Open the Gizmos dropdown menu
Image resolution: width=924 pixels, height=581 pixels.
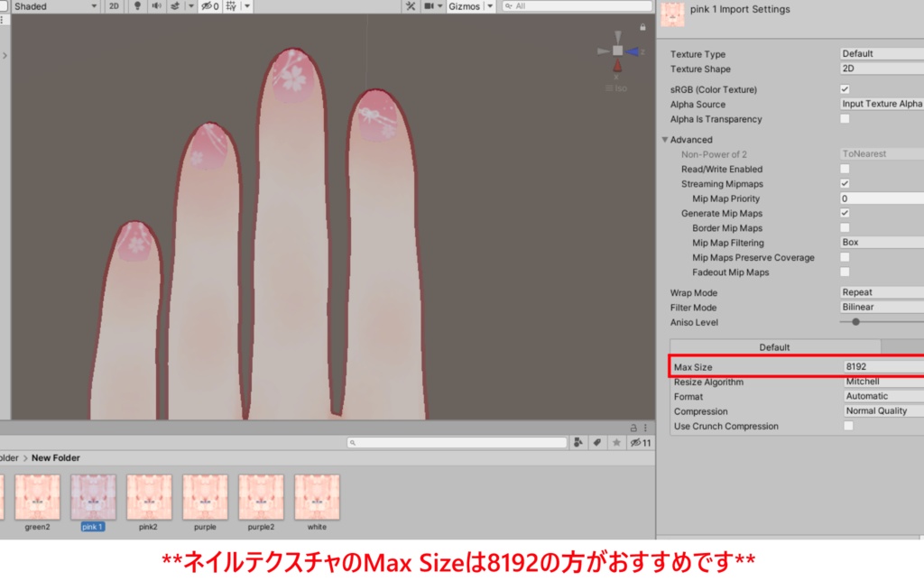[x=489, y=6]
